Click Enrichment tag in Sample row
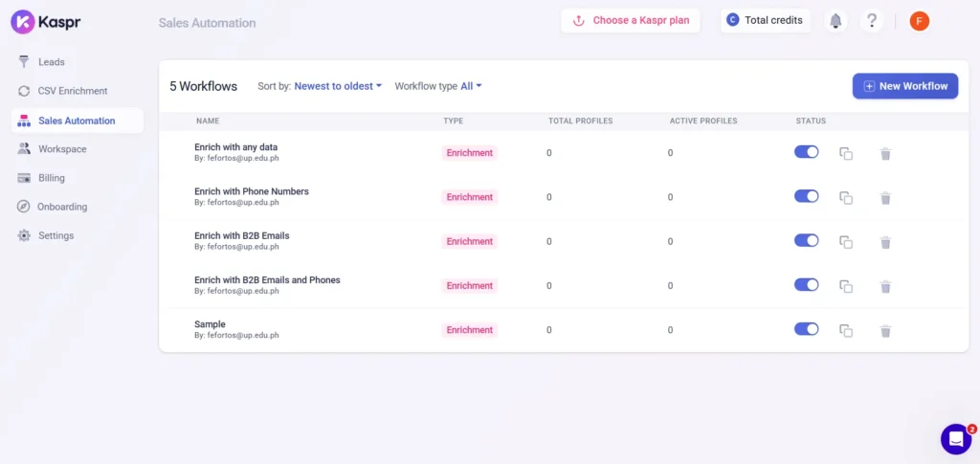The image size is (980, 464). 469,330
